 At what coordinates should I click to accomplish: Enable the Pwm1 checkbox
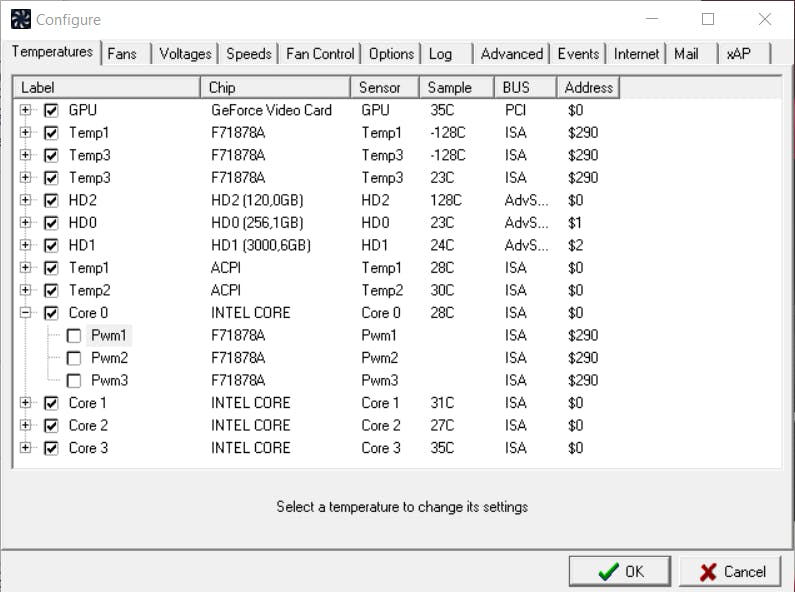(74, 336)
